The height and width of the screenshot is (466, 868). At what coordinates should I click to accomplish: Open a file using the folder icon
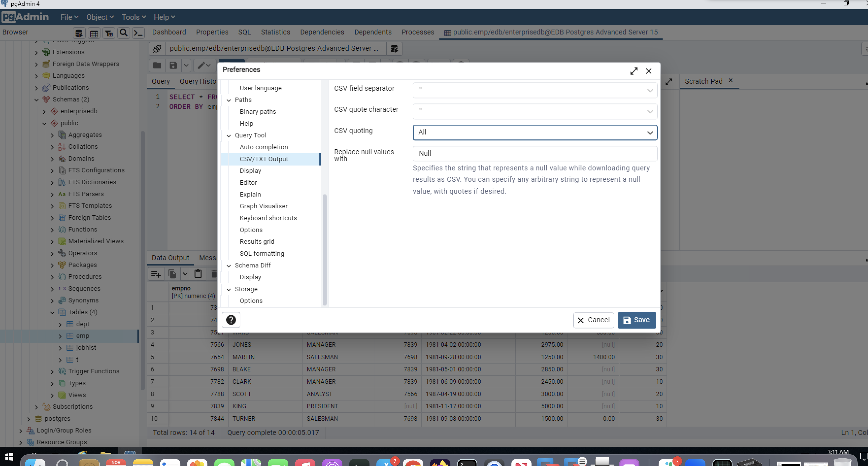click(157, 65)
